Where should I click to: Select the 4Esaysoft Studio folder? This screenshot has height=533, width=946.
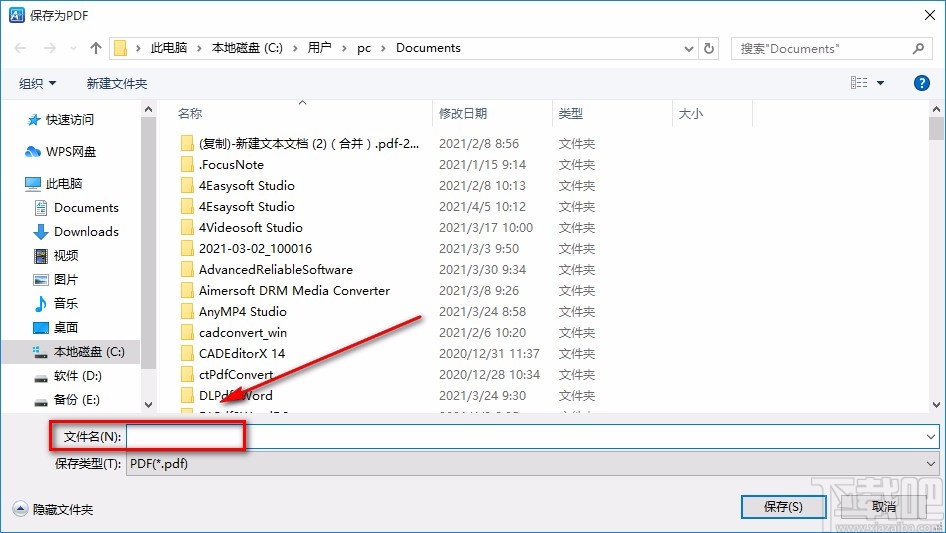(x=238, y=206)
